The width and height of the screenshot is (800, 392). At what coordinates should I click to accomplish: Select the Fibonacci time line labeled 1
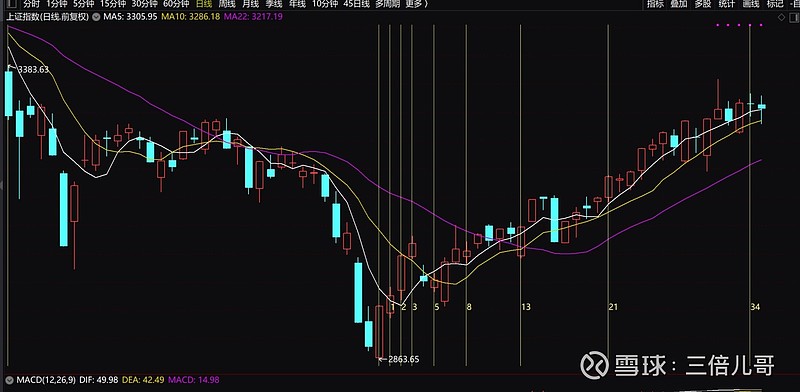click(390, 195)
